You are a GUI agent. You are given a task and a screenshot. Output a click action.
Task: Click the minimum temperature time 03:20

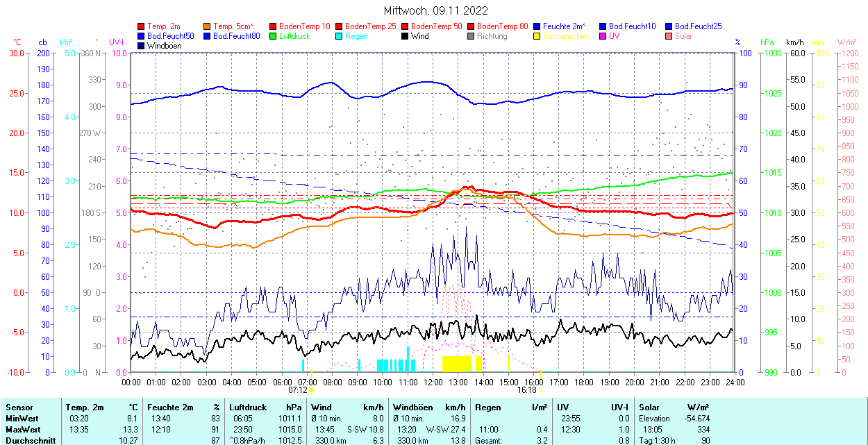click(x=79, y=419)
